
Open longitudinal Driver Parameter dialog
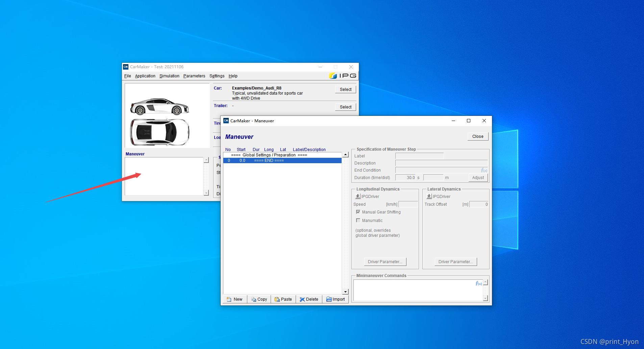385,262
